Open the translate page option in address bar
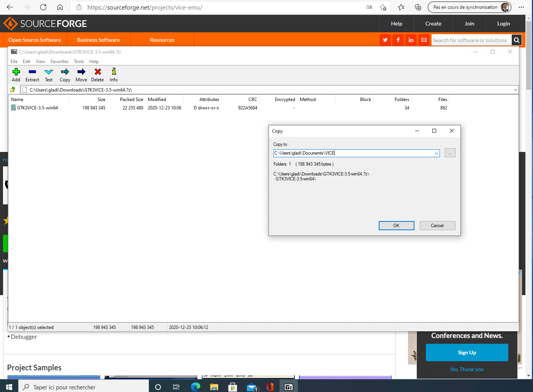 pos(369,7)
